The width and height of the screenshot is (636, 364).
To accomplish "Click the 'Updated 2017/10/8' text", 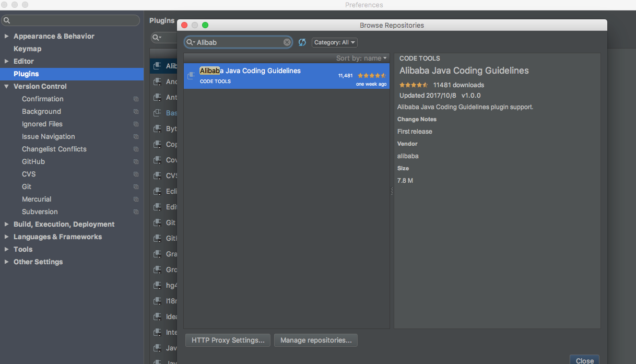I will click(428, 96).
